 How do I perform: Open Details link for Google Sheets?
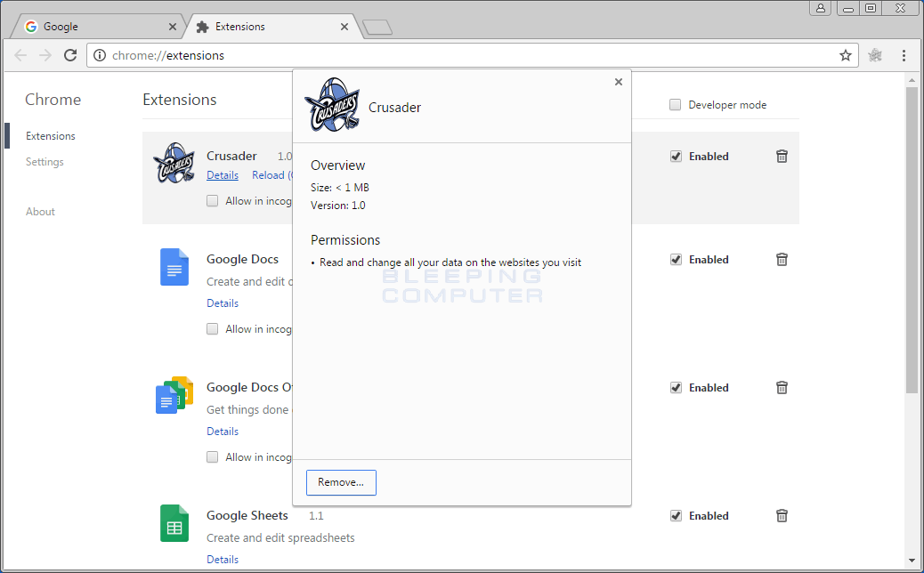point(223,560)
